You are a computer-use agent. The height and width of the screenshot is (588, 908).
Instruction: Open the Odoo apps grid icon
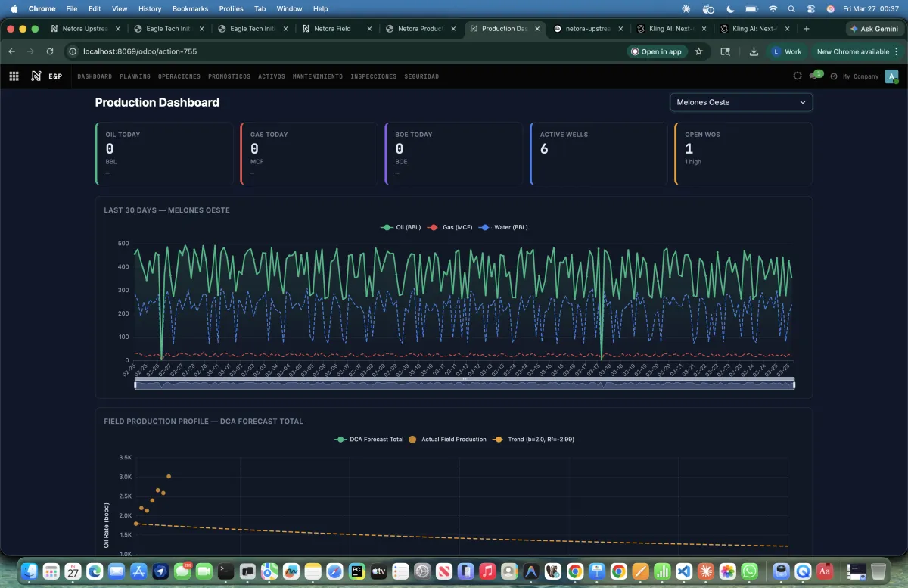(x=14, y=76)
